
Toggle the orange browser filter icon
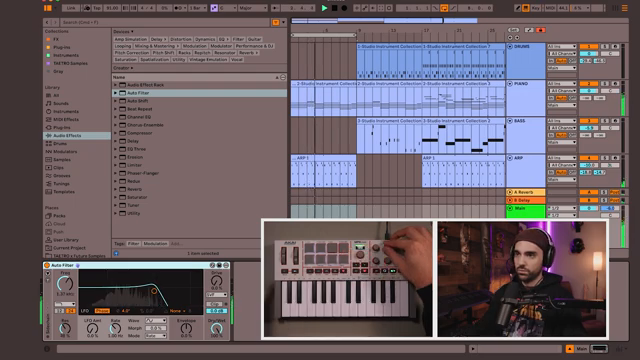coord(276,22)
